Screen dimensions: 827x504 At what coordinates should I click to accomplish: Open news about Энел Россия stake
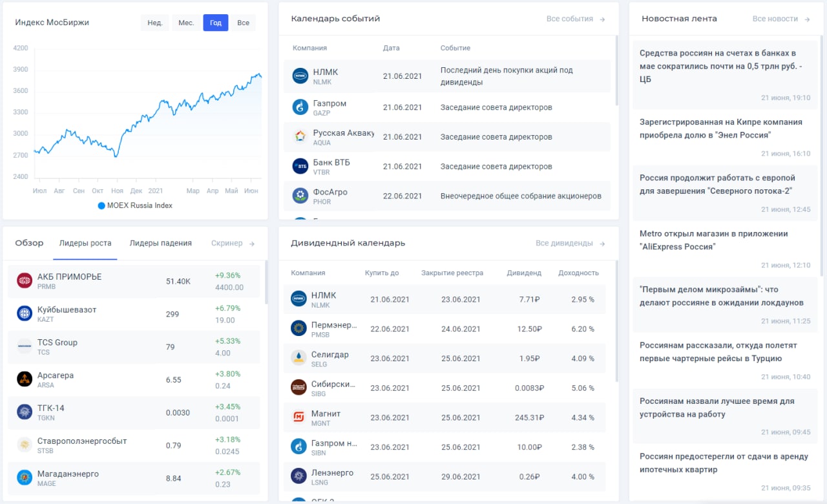coord(725,136)
